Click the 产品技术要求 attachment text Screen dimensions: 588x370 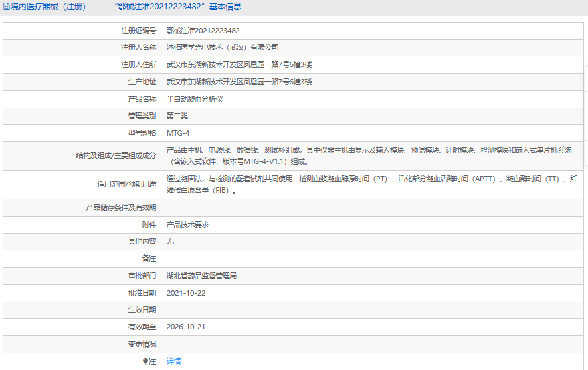click(187, 225)
